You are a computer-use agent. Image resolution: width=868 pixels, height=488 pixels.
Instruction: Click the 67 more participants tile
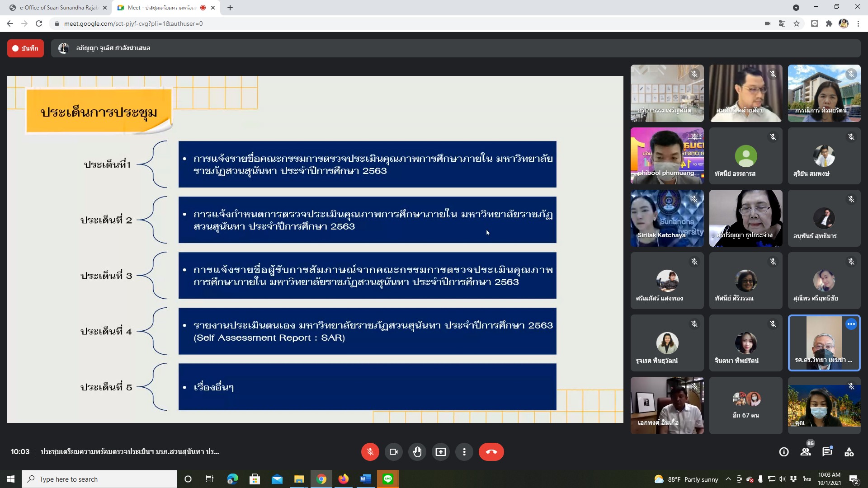click(x=745, y=405)
